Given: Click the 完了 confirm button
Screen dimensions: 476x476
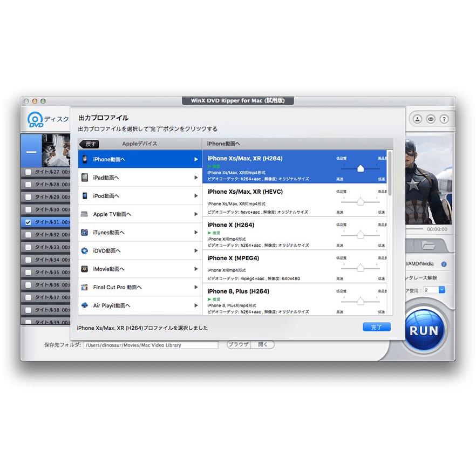Looking at the screenshot, I should [x=376, y=327].
